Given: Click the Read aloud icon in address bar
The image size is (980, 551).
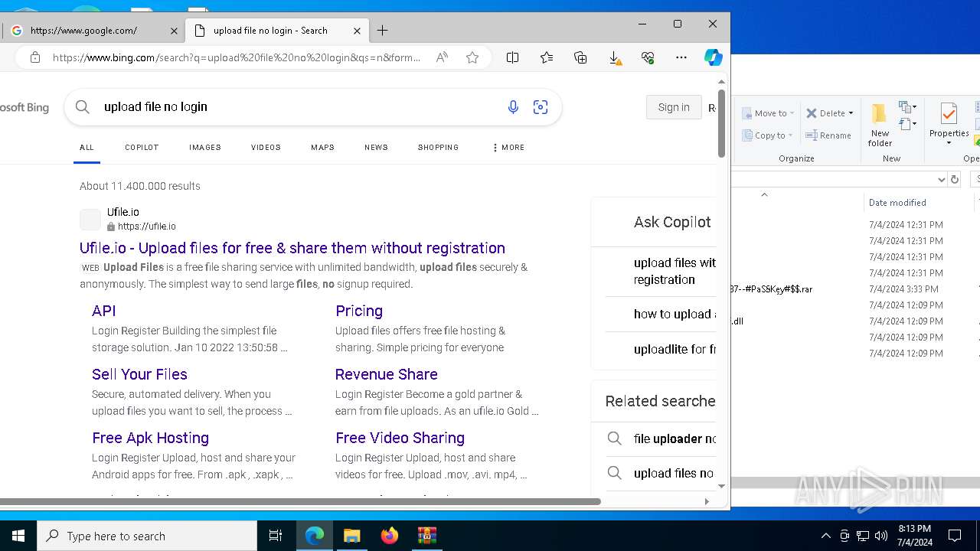Looking at the screenshot, I should (442, 57).
